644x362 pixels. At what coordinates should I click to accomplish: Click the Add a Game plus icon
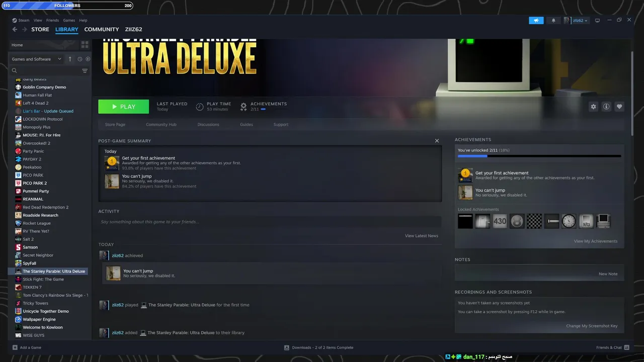14,347
